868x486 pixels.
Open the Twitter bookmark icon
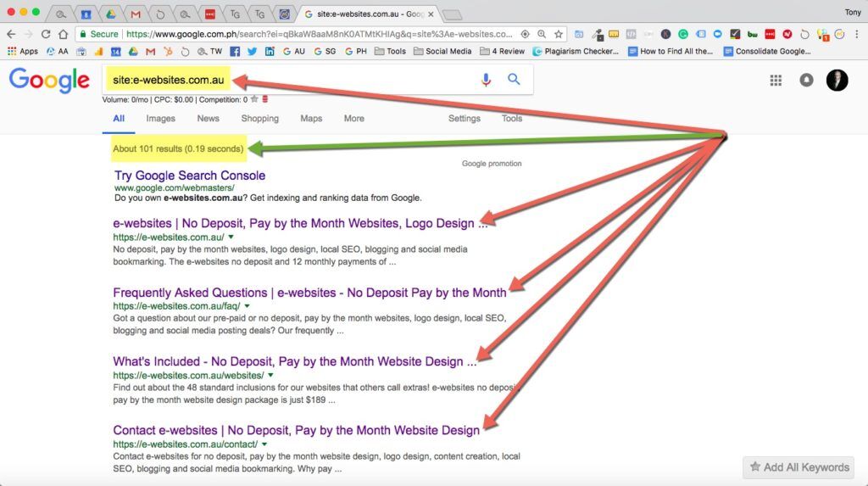click(252, 52)
